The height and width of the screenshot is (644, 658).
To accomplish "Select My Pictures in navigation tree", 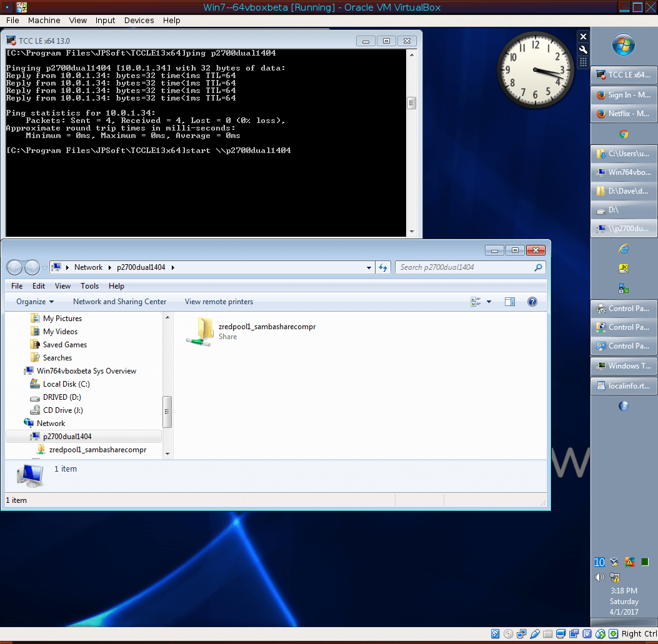I will 62,319.
